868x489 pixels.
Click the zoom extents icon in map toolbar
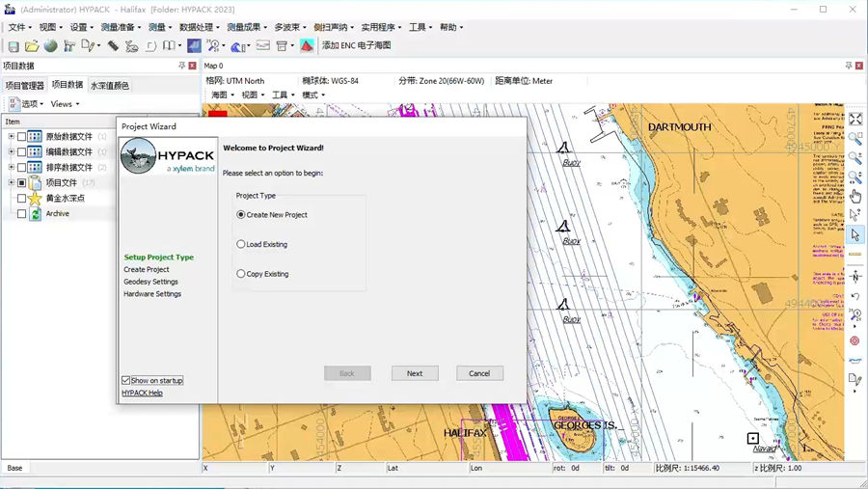(x=855, y=119)
